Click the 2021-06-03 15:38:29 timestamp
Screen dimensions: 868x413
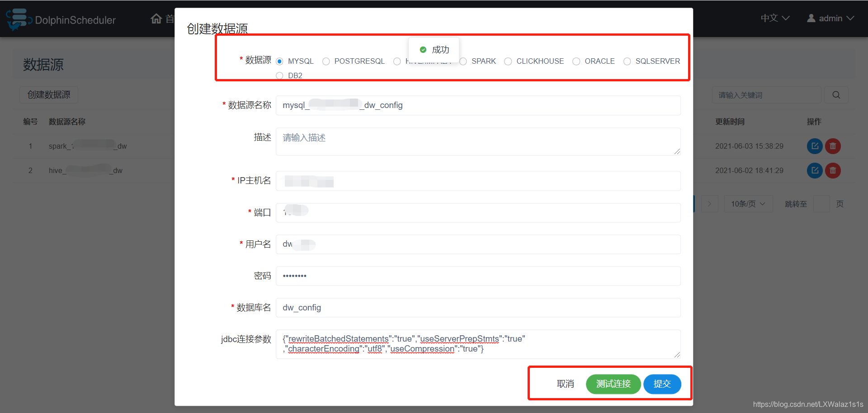pyautogui.click(x=749, y=146)
